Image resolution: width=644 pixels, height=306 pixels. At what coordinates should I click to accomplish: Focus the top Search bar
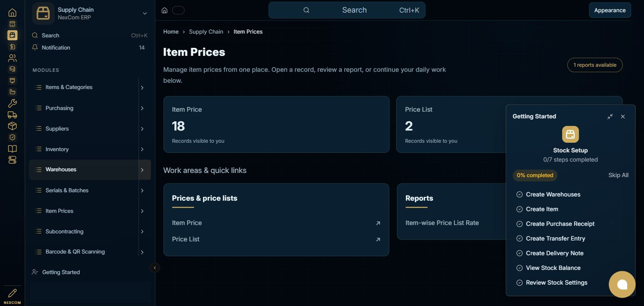[x=347, y=10]
